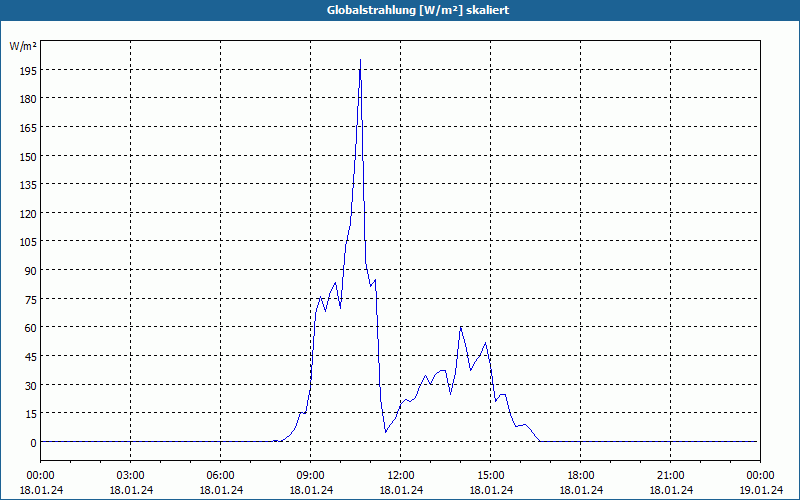Click the highest peak of the blue curve

[360, 60]
